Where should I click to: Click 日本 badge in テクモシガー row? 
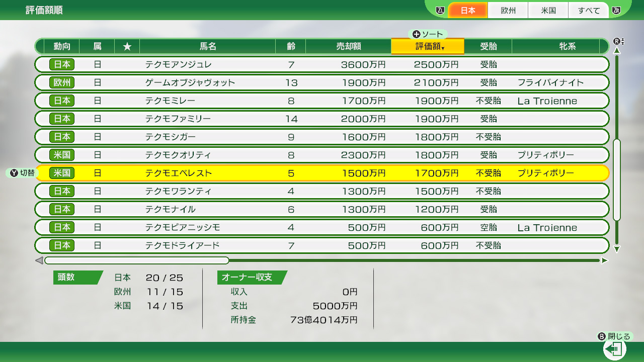pos(62,137)
